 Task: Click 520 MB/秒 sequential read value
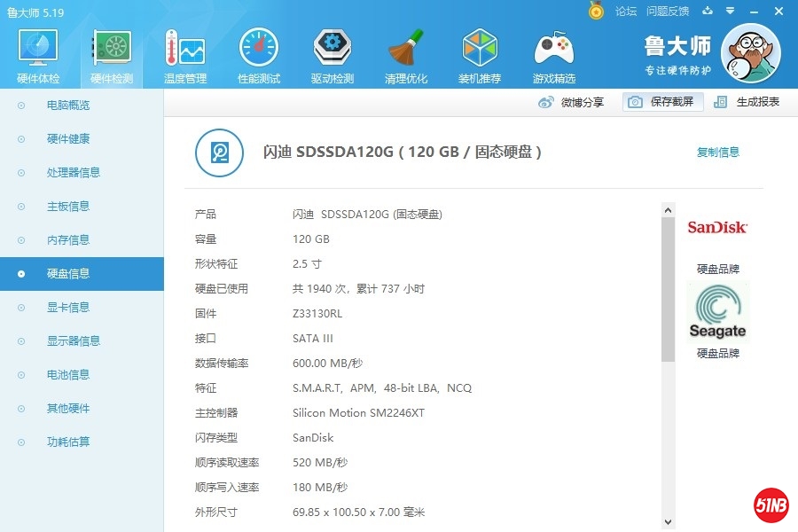point(319,463)
